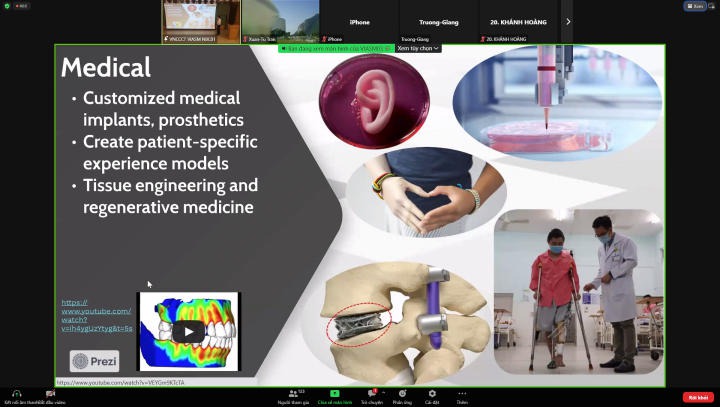
Task: Click 'Tissue engineering and regenerative medicine' bullet
Action: (x=170, y=196)
